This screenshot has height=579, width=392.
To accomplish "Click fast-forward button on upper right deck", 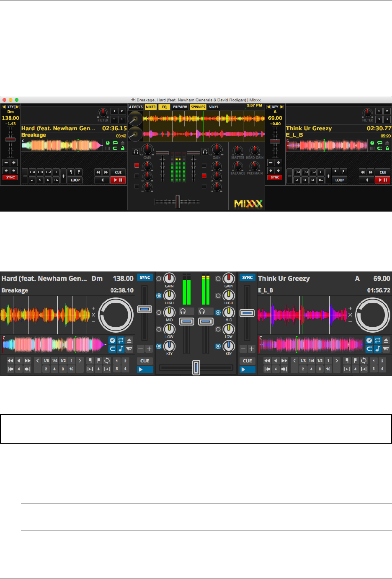I will point(370,172).
